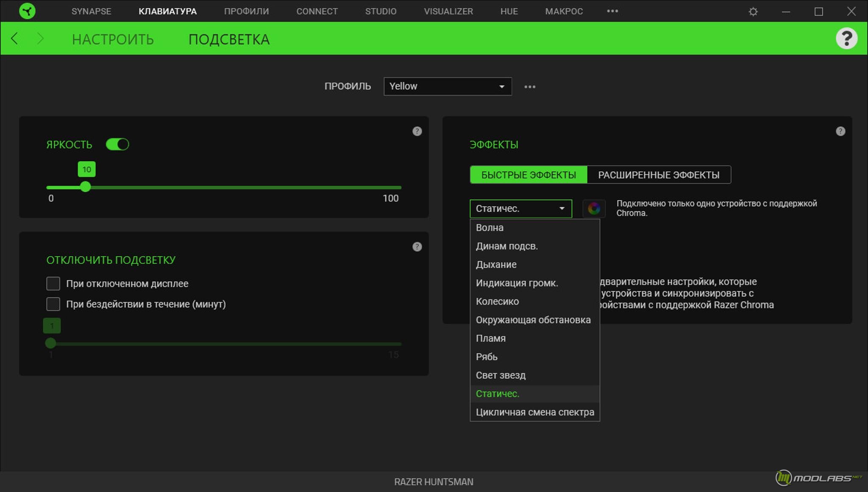The width and height of the screenshot is (868, 492).
Task: Select Цикличная смена спектра effect
Action: (x=535, y=412)
